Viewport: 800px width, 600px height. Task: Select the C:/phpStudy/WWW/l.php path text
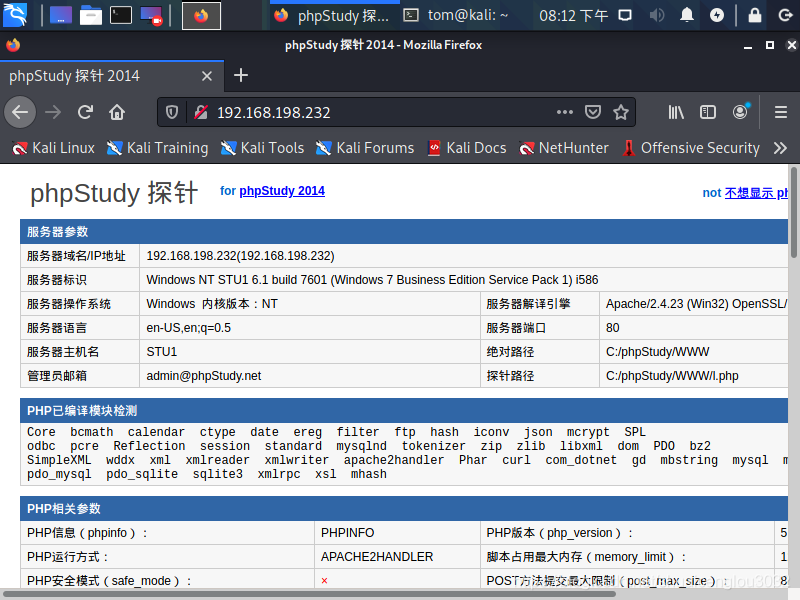click(672, 376)
